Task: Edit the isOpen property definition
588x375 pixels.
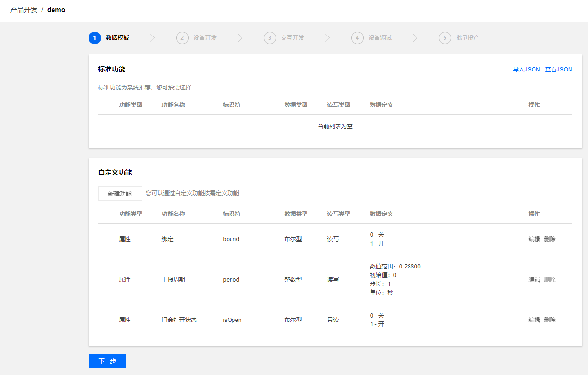Action: (534, 320)
